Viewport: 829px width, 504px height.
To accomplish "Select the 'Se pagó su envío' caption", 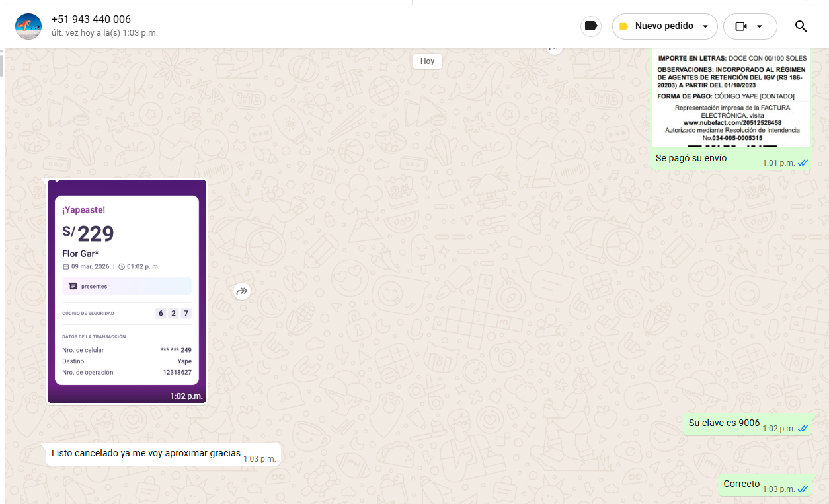I will pos(691,159).
